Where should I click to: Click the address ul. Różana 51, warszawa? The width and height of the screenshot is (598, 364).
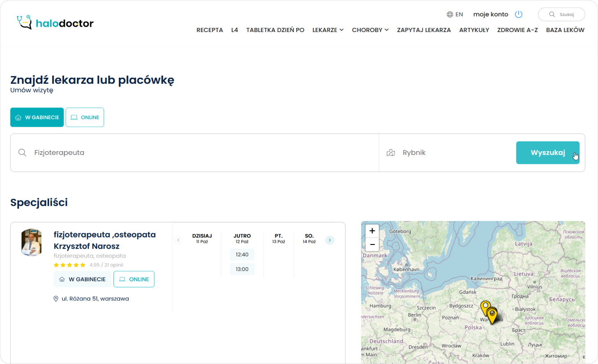(95, 299)
